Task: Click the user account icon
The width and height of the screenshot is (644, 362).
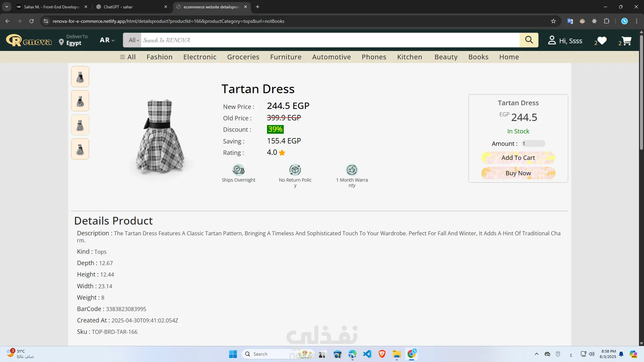Action: tap(552, 40)
